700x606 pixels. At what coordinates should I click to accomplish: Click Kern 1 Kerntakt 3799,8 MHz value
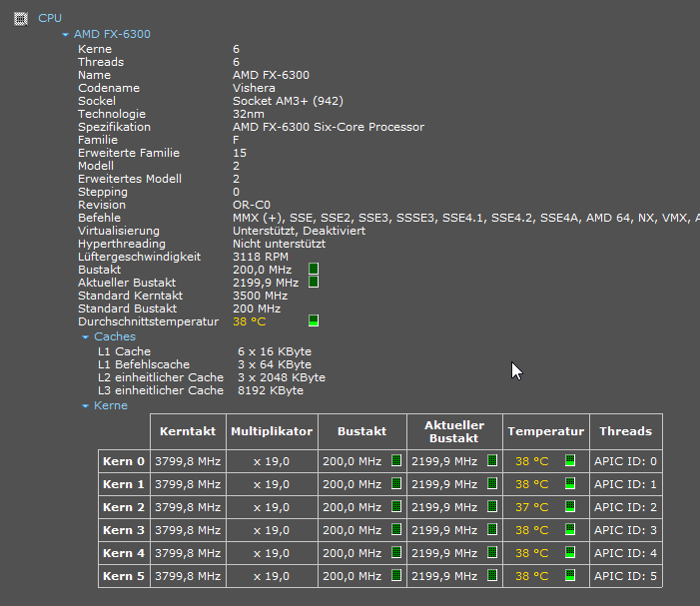[x=188, y=484]
